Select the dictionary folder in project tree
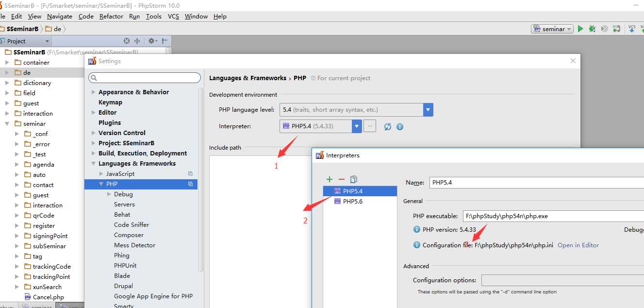This screenshot has height=308, width=644. (37, 83)
